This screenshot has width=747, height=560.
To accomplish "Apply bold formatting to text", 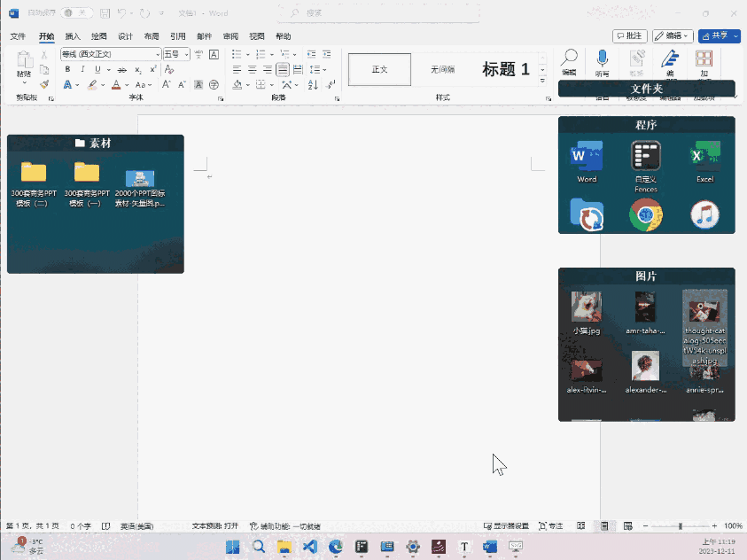I will click(67, 69).
